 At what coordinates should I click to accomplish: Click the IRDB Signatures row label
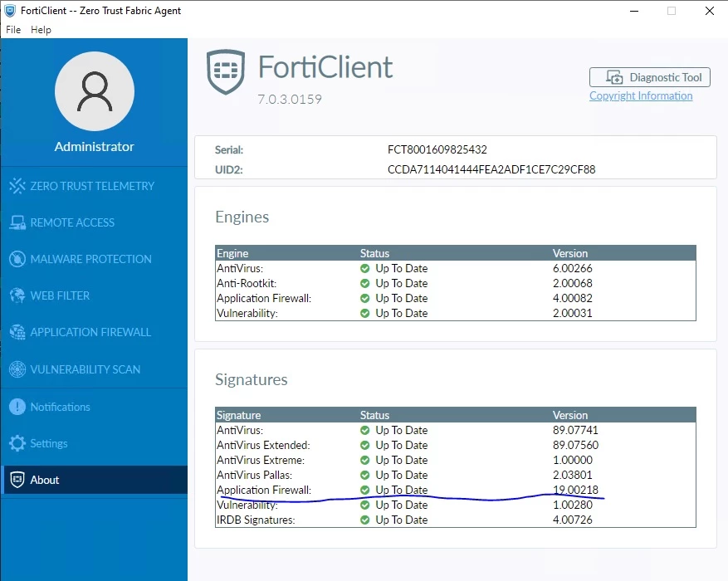256,520
